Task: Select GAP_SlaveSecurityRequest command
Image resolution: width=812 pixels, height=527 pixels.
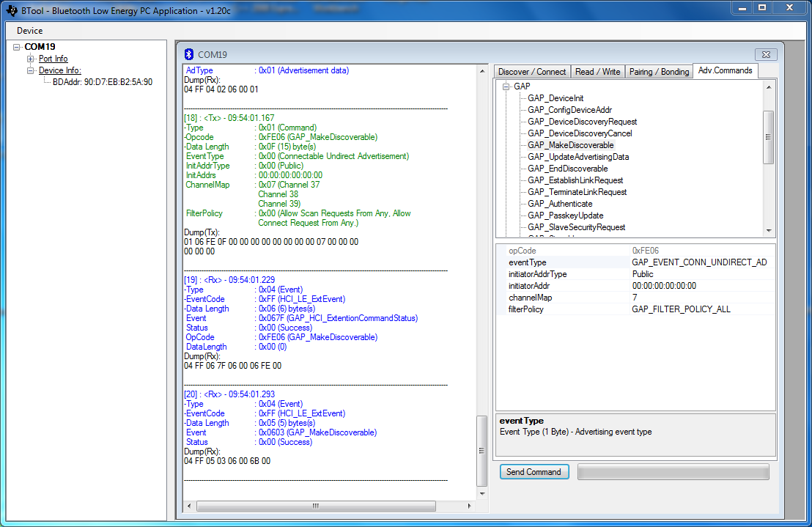Action: click(x=576, y=227)
